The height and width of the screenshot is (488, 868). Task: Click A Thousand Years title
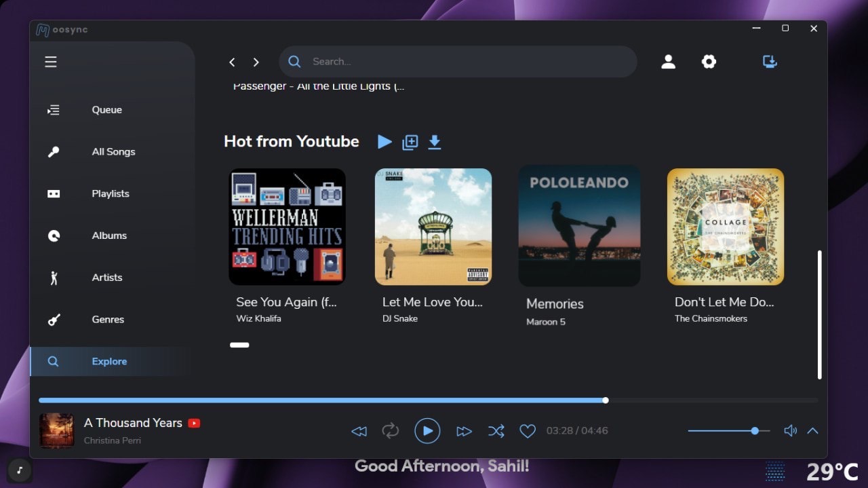coord(133,423)
